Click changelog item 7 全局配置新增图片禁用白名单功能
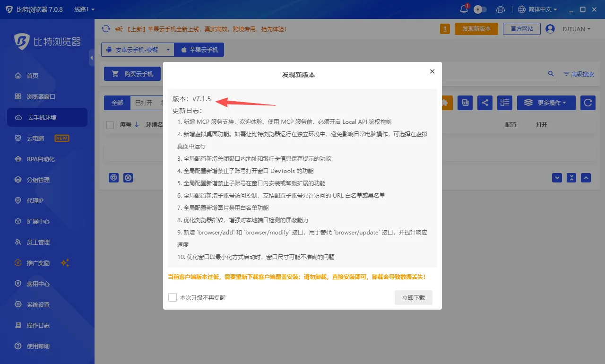This screenshot has width=605, height=364. click(223, 208)
